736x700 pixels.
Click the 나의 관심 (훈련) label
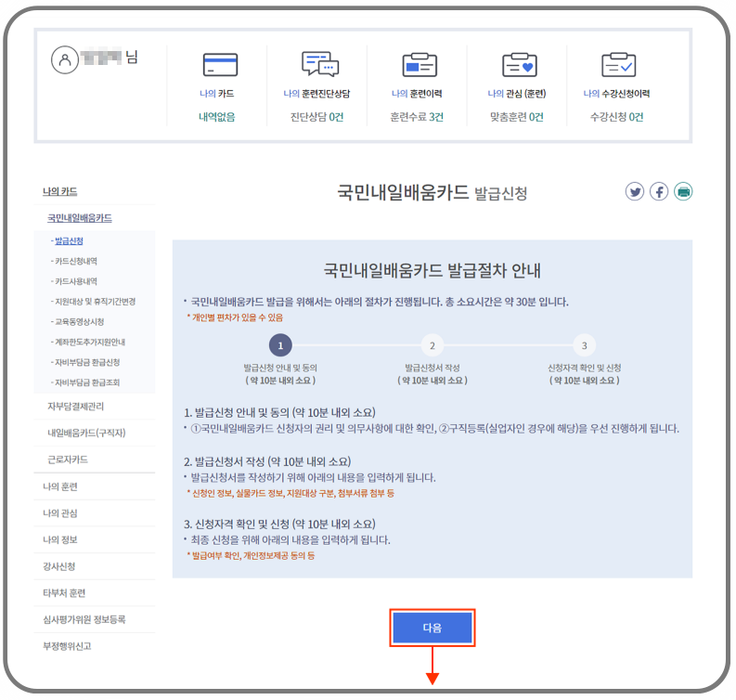coord(517,94)
